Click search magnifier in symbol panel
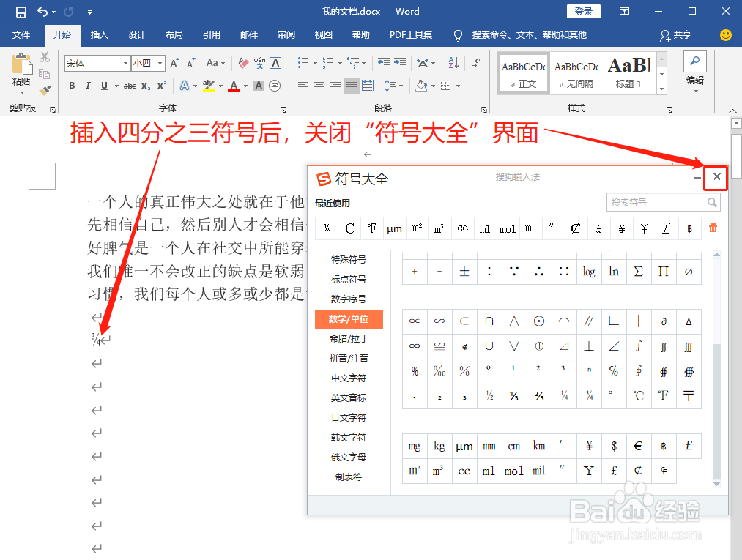742x560 pixels. tap(712, 203)
